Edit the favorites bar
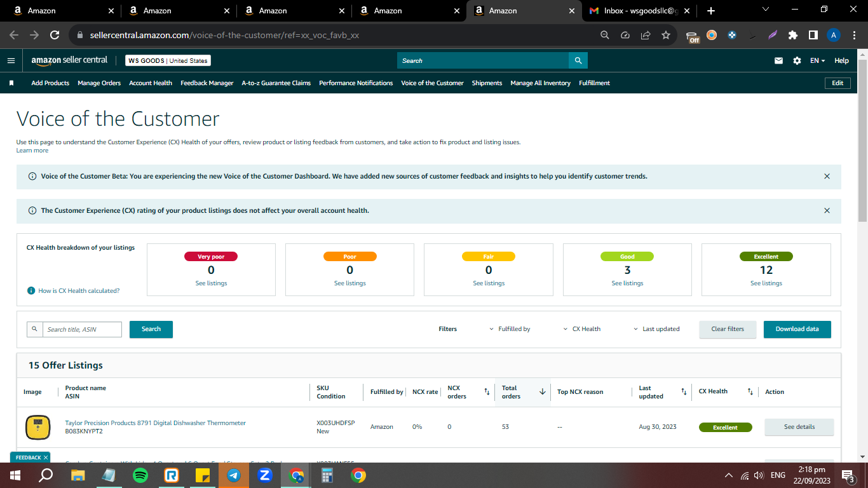The height and width of the screenshot is (488, 868). pos(837,83)
